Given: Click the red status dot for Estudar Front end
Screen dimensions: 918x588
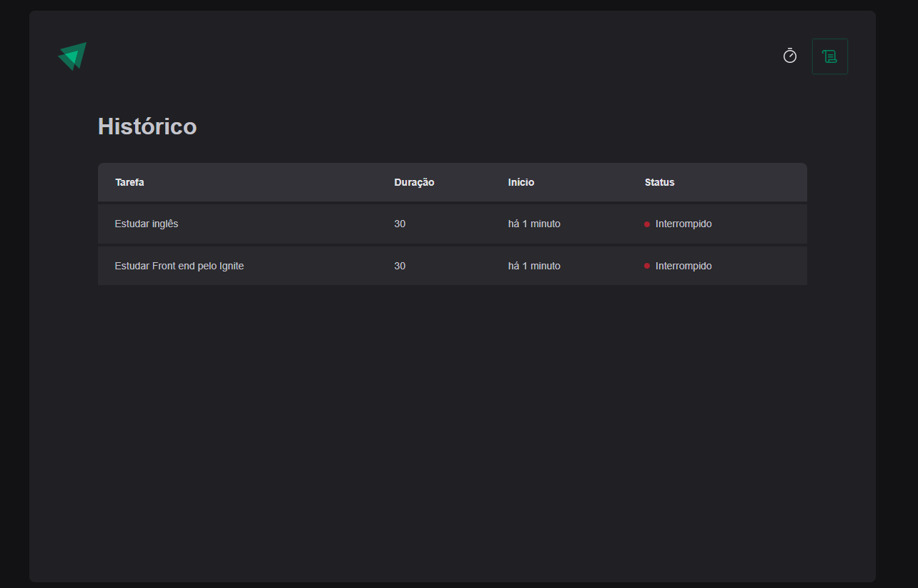Looking at the screenshot, I should [647, 266].
